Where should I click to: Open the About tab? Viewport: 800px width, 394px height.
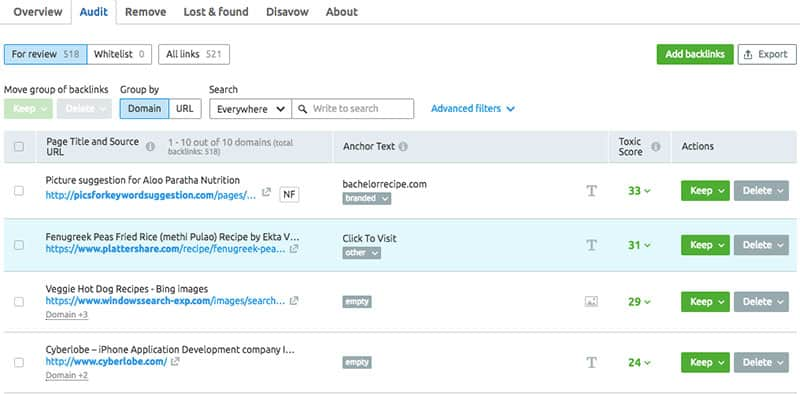point(342,12)
